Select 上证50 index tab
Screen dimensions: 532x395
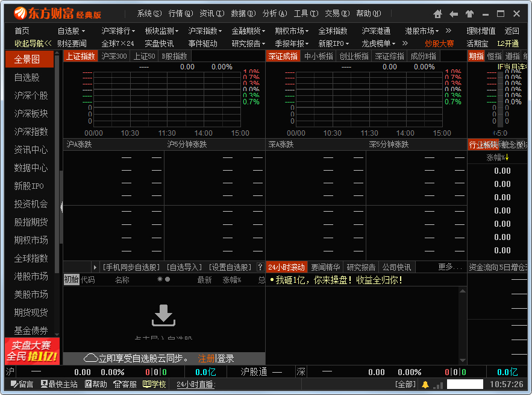(144, 56)
